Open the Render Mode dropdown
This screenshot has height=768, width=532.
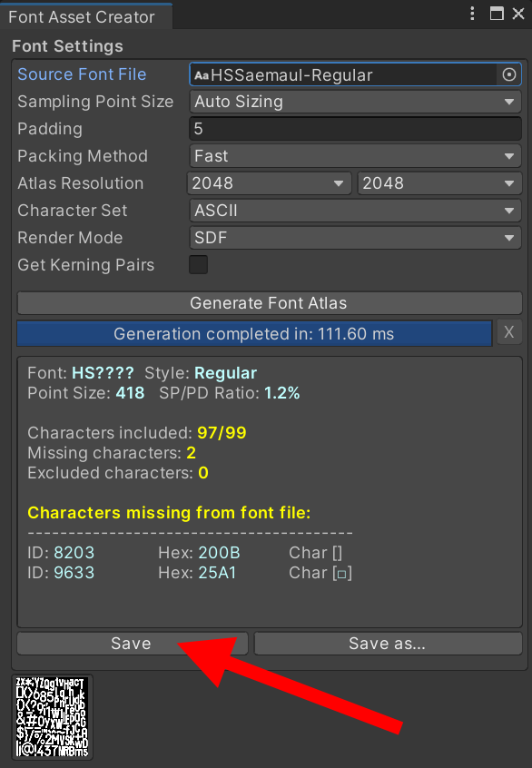click(355, 238)
